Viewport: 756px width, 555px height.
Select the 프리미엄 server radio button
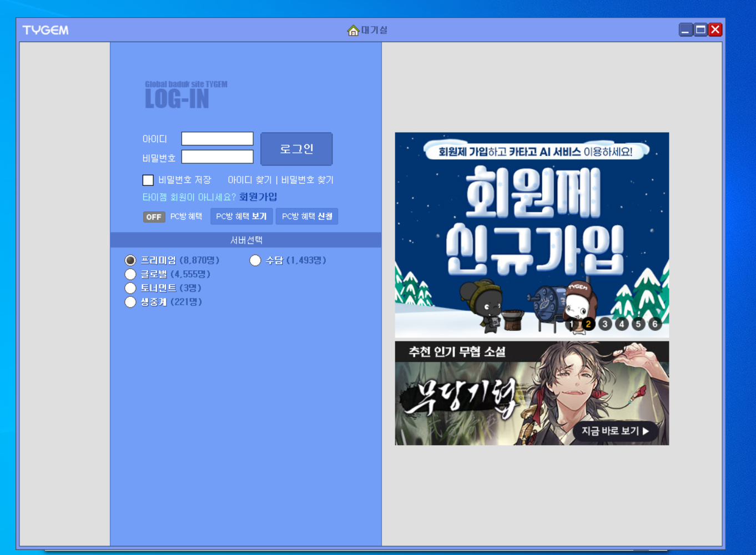130,260
